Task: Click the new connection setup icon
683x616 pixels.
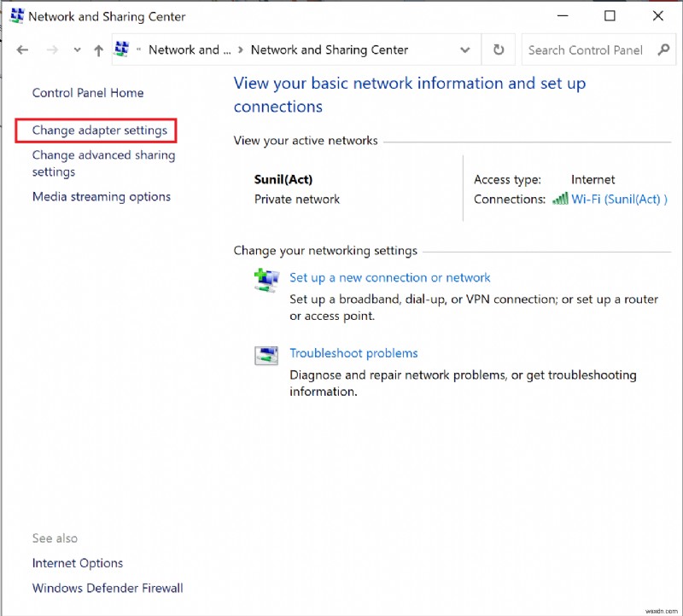Action: tap(266, 281)
